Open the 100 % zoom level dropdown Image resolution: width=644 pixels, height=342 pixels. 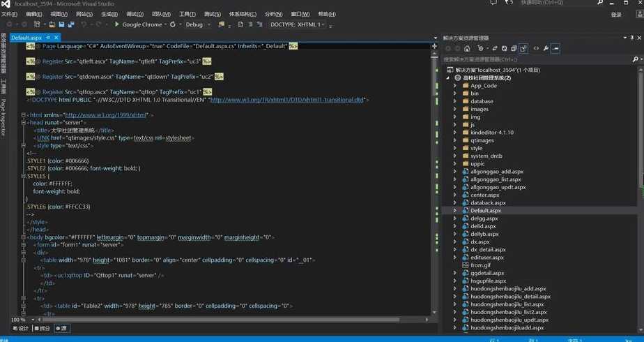(x=33, y=320)
